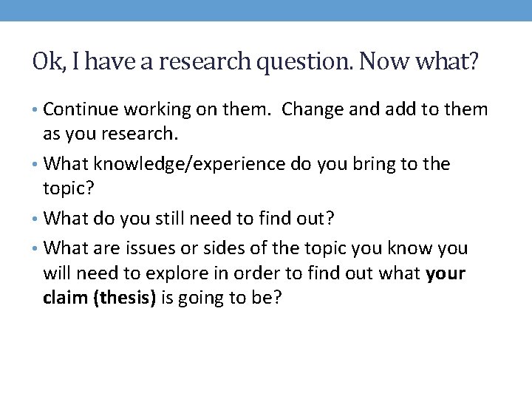
Task: Click the word 'topic?' in second bullet
Action: (x=69, y=188)
